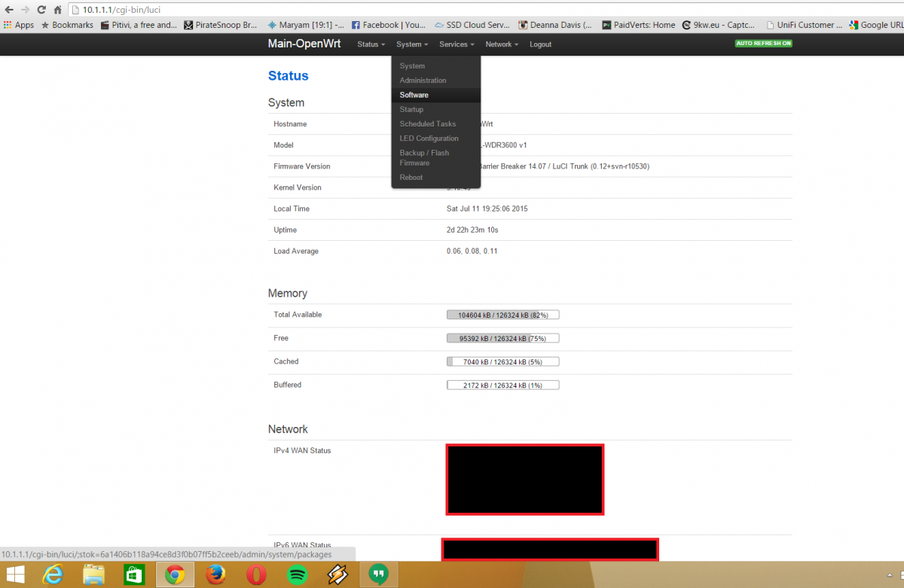Expand the Services dropdown menu
Screen dimensions: 904x588
tap(457, 44)
